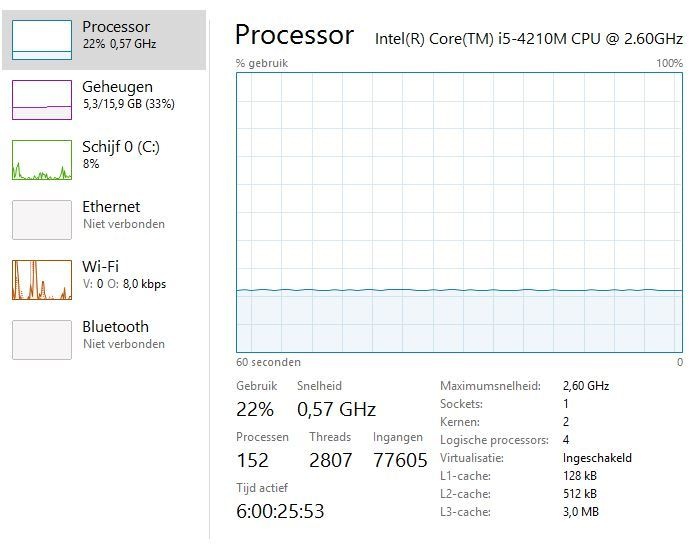Viewport: 697px width, 551px height.
Task: Select the Threads count 2807
Action: pos(330,460)
